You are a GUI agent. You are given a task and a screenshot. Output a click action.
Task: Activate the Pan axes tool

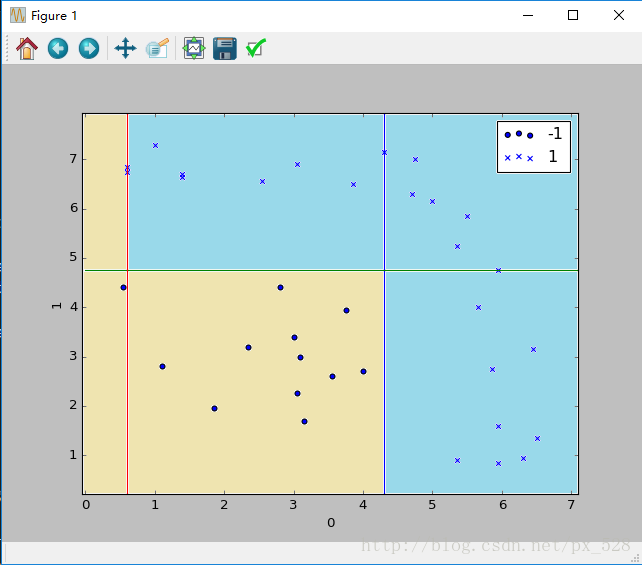click(x=125, y=48)
